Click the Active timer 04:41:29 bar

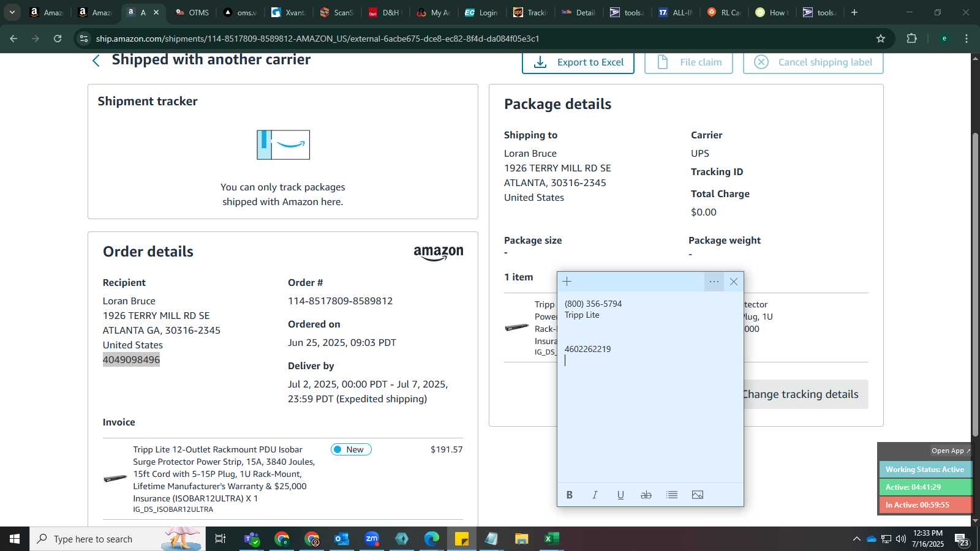point(925,487)
